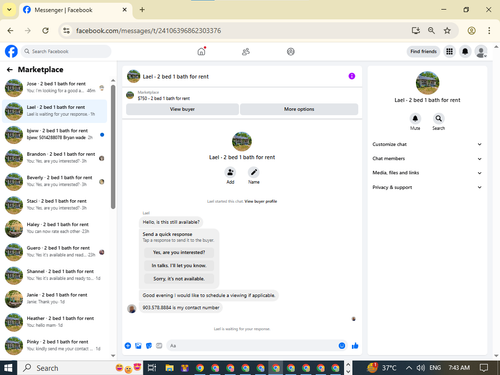The width and height of the screenshot is (500, 375).
Task: Send quick reply 'Sorry, it's not available.'
Action: click(x=179, y=279)
